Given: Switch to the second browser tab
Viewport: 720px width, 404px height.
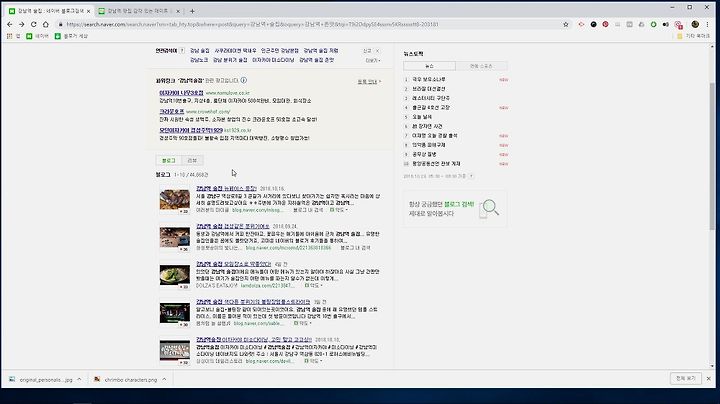Looking at the screenshot, I should pos(140,11).
